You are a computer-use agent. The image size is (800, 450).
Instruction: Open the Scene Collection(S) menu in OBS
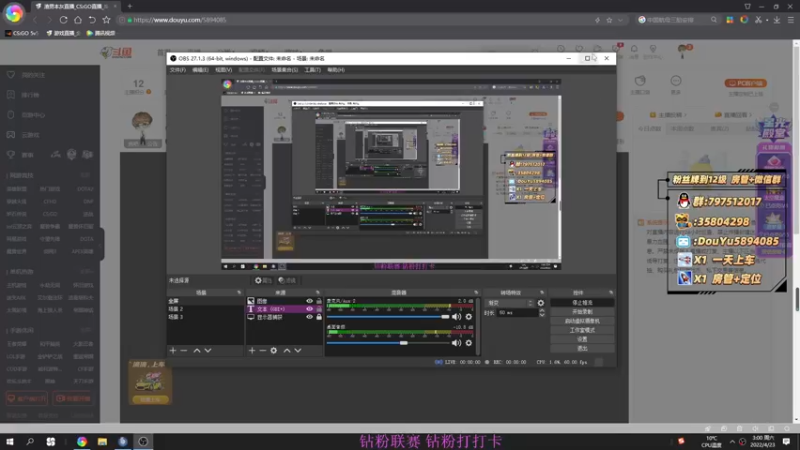coord(285,70)
